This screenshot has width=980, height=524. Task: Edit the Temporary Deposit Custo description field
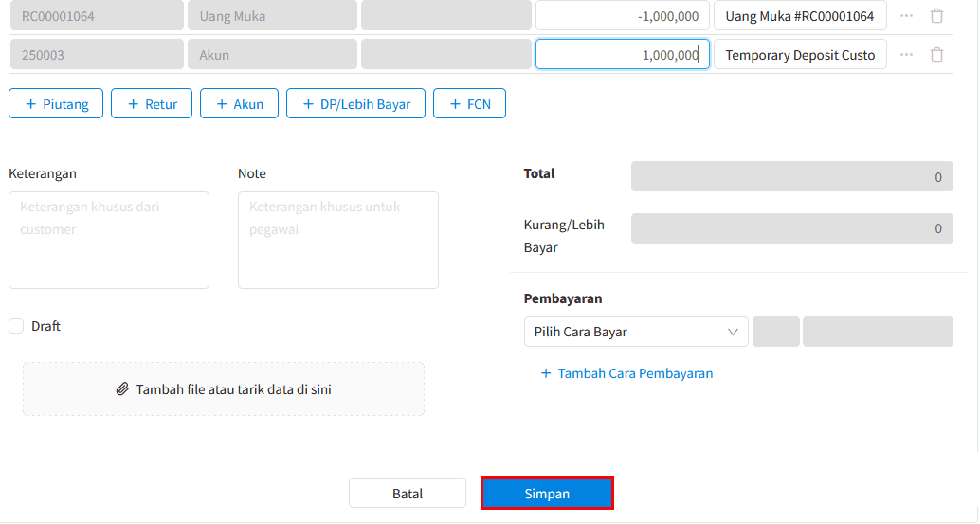800,55
